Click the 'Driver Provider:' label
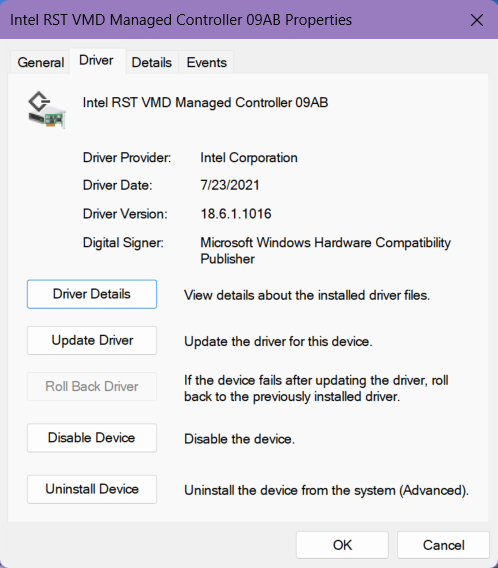Screen dimensions: 498x568 pyautogui.click(x=127, y=158)
